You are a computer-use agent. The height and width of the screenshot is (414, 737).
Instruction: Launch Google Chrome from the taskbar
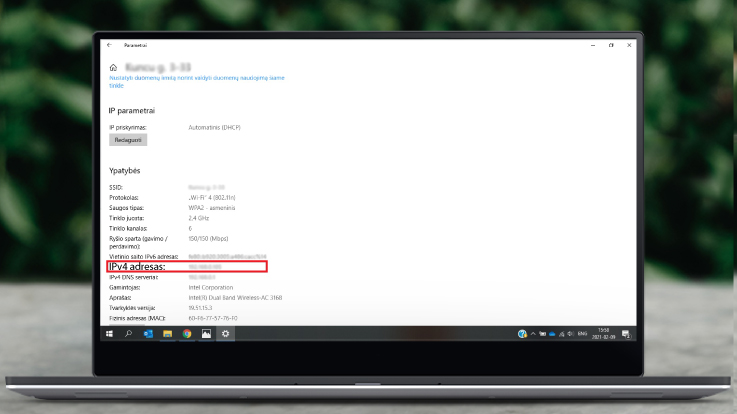187,333
